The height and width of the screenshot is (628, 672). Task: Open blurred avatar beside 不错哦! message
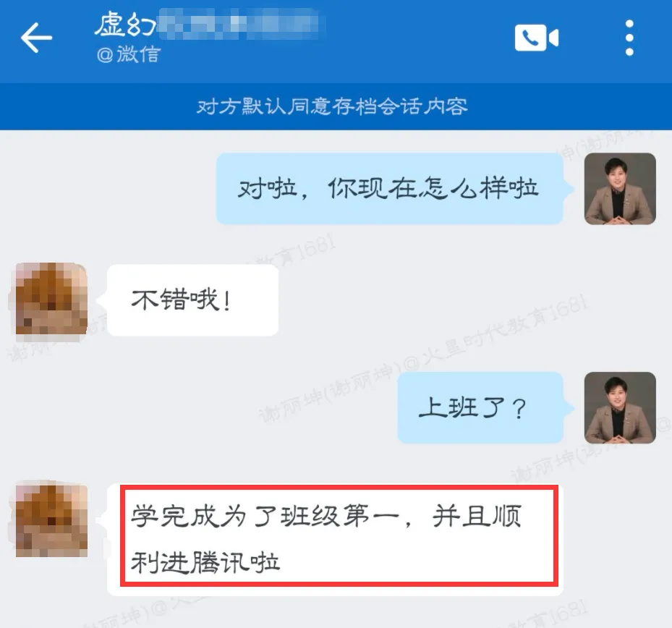51,299
